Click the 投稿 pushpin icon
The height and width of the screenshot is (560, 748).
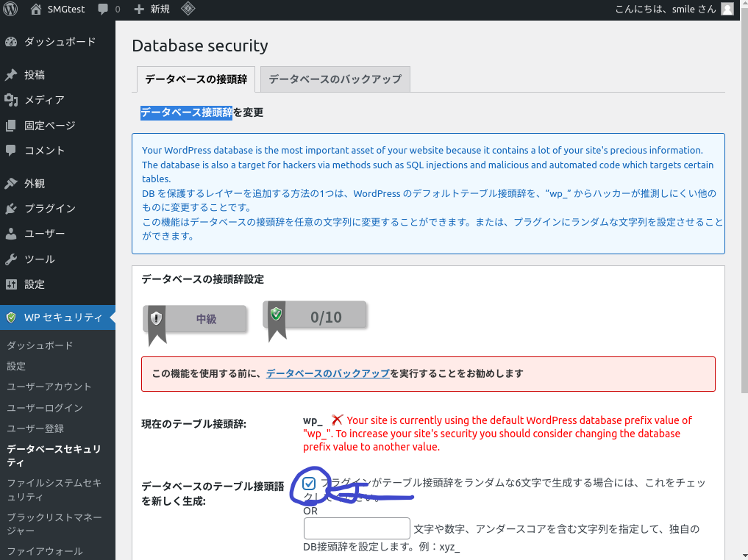[x=11, y=75]
